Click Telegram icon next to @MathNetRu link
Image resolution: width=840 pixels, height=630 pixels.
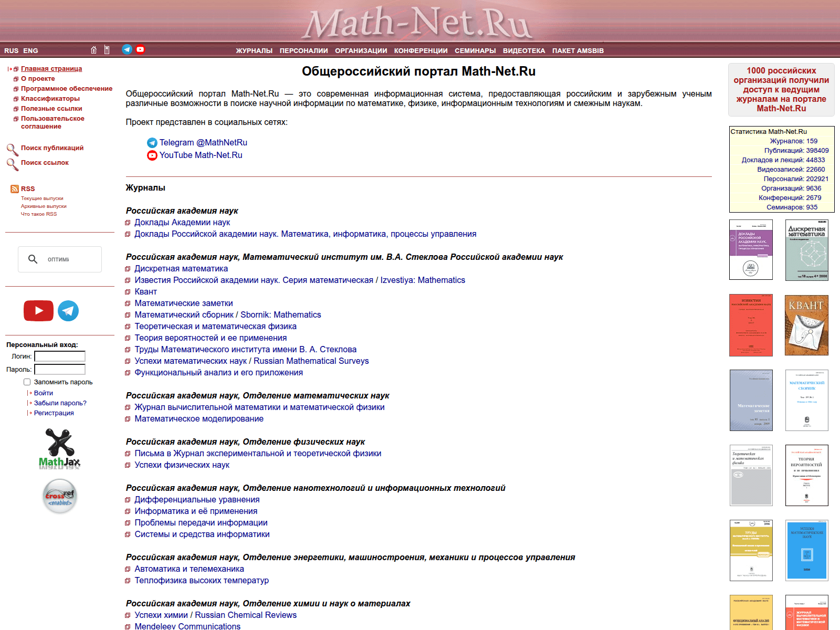click(152, 143)
